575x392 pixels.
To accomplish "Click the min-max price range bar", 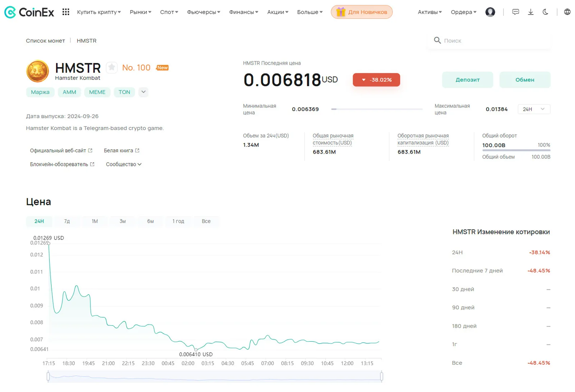I will click(377, 109).
